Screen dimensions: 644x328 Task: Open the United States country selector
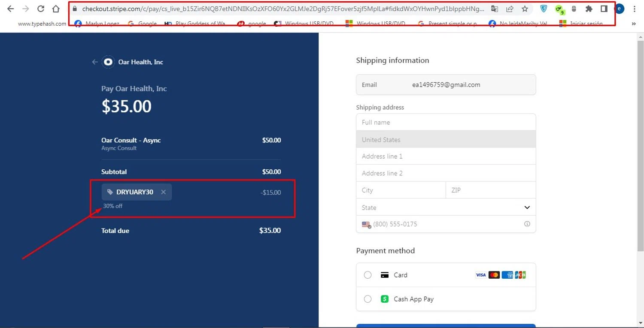pos(446,139)
